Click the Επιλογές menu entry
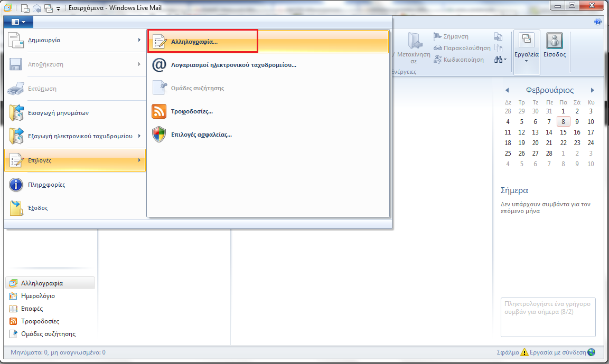The width and height of the screenshot is (609, 364). click(x=75, y=160)
